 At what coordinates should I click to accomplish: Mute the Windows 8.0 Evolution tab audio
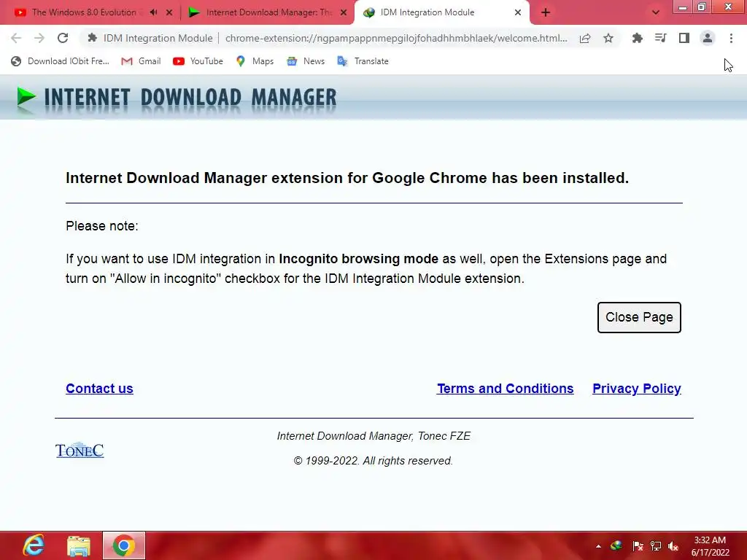click(x=153, y=12)
